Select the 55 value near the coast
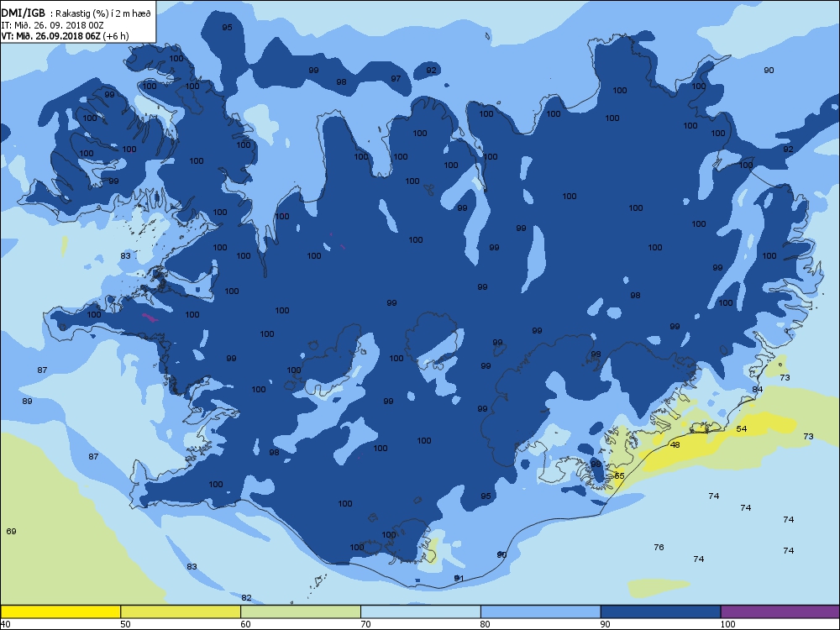840x630 pixels. click(619, 475)
